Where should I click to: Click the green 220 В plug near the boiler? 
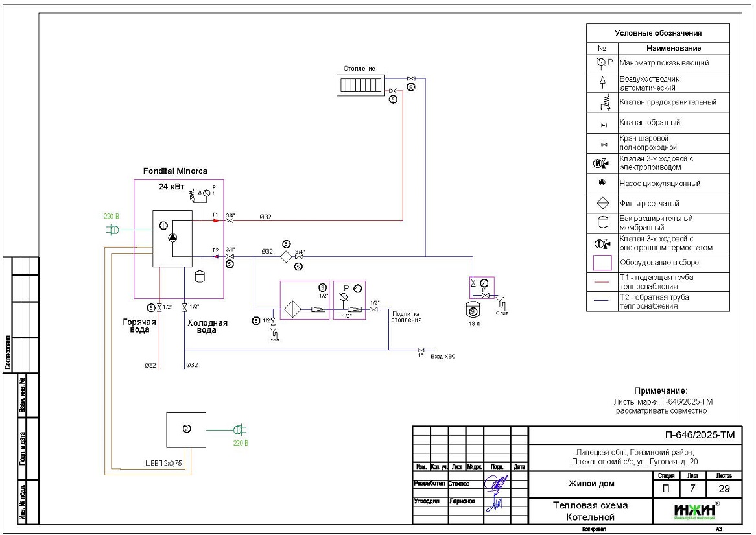[113, 229]
